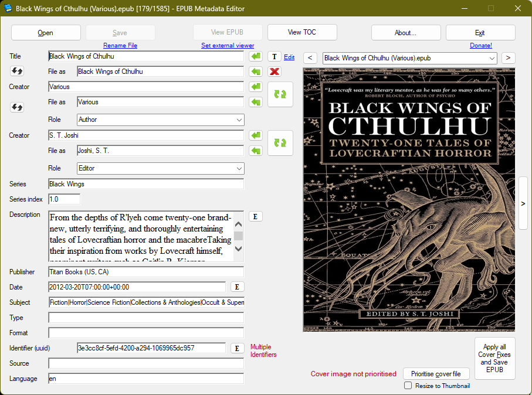Click the S. T. Joshi creator field

(146, 135)
